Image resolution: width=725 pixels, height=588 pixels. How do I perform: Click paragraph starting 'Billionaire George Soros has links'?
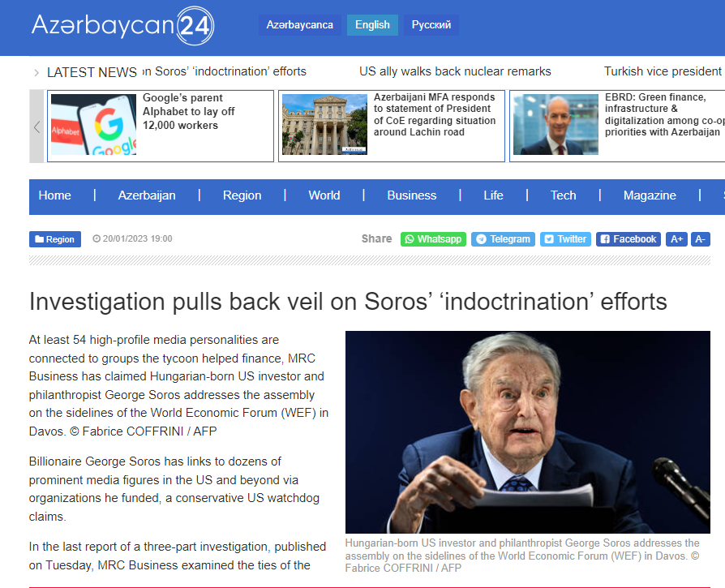pyautogui.click(x=174, y=488)
